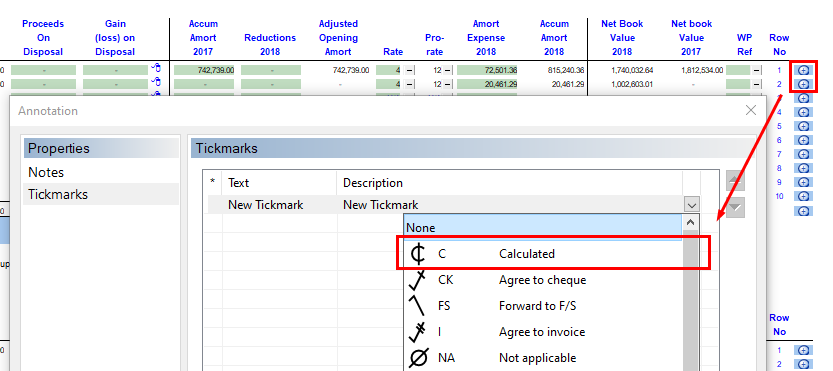This screenshot has width=833, height=371.
Task: Move tickmark up with the up arrow button
Action: click(735, 181)
